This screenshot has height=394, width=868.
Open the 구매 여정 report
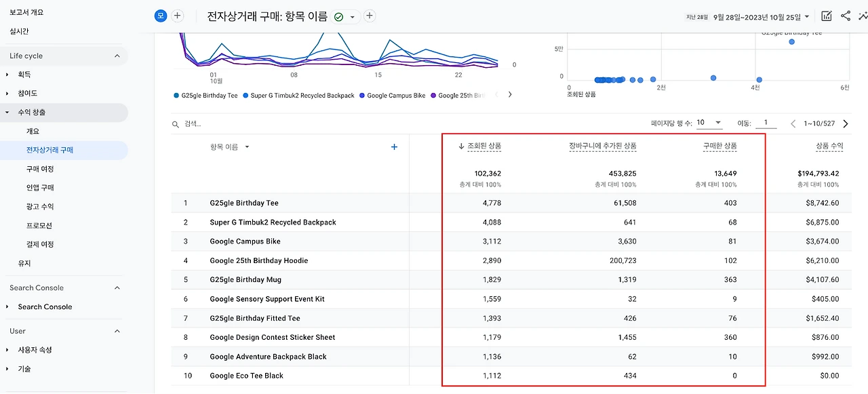pos(40,169)
